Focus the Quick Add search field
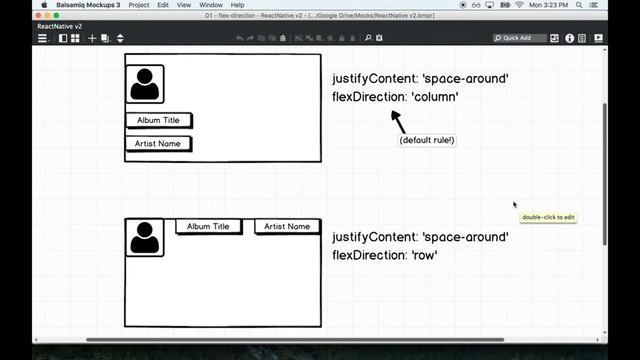The image size is (640, 360). (x=520, y=38)
